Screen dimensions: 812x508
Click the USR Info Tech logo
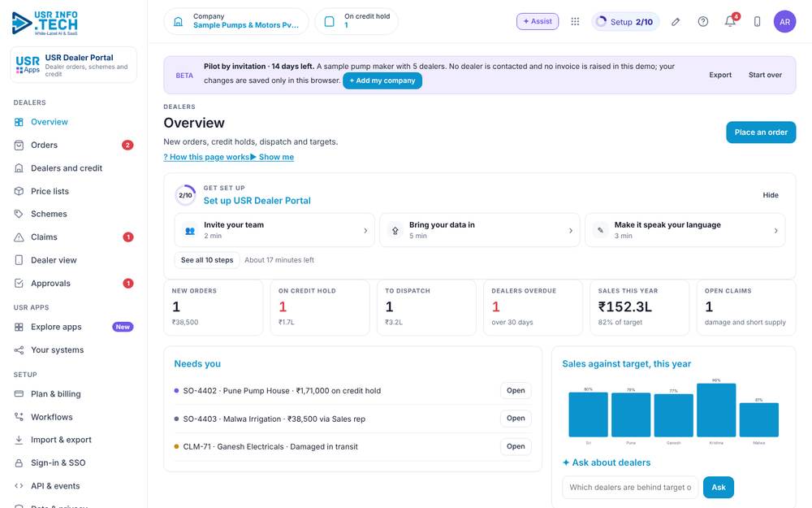pos(45,24)
